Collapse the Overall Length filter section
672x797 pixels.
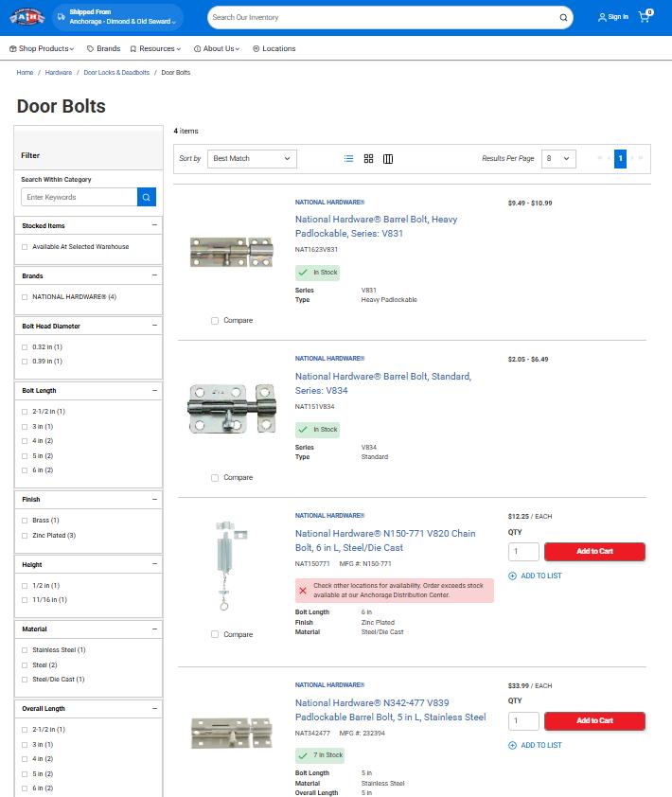[x=154, y=708]
